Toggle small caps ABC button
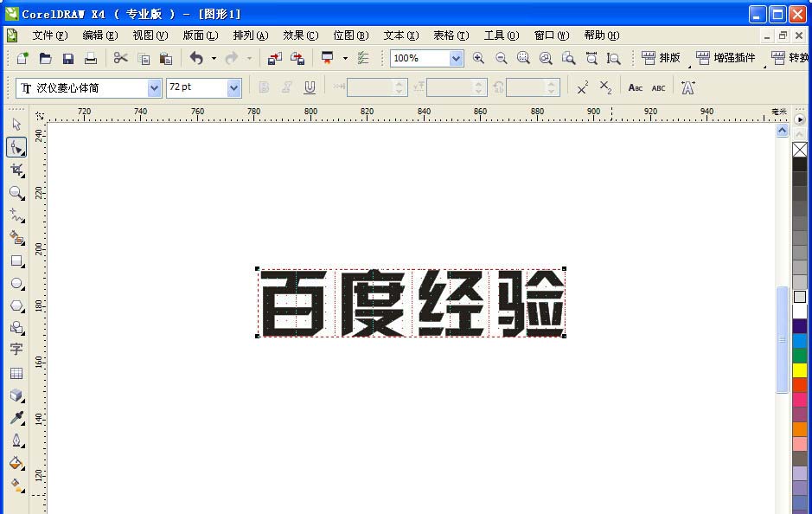812x514 pixels. [636, 88]
